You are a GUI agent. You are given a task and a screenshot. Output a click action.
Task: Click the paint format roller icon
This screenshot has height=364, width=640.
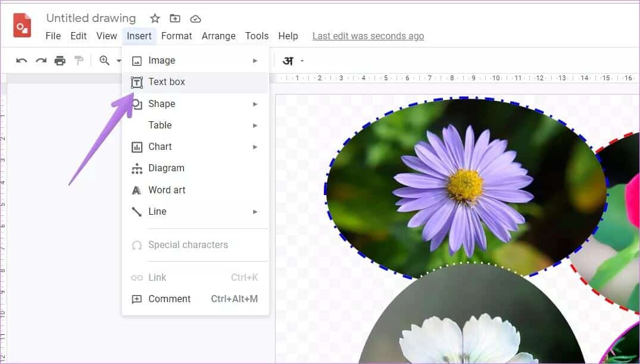[x=79, y=61]
